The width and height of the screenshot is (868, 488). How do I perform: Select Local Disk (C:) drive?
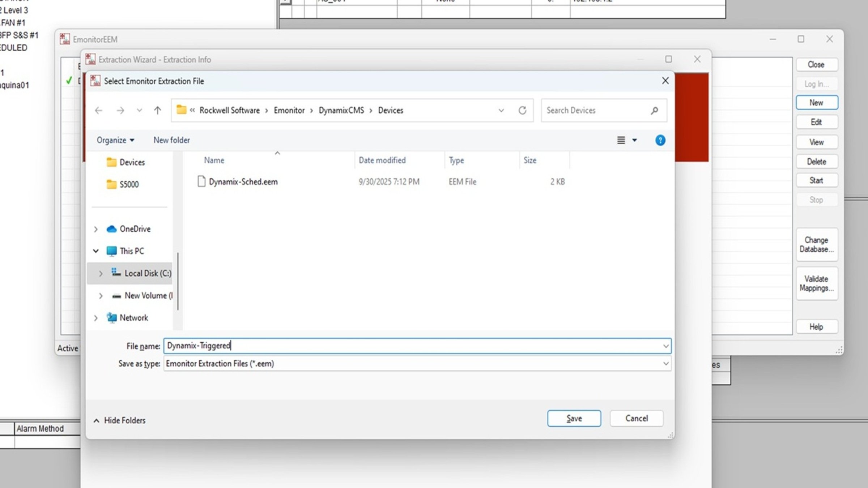(x=148, y=273)
